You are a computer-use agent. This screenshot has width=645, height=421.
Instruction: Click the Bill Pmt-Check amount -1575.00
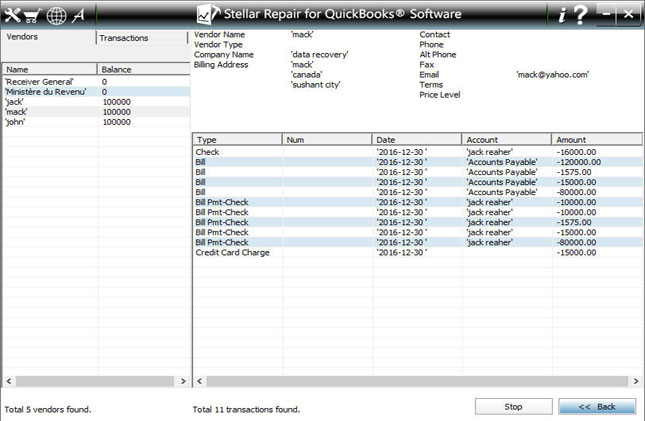pos(573,222)
